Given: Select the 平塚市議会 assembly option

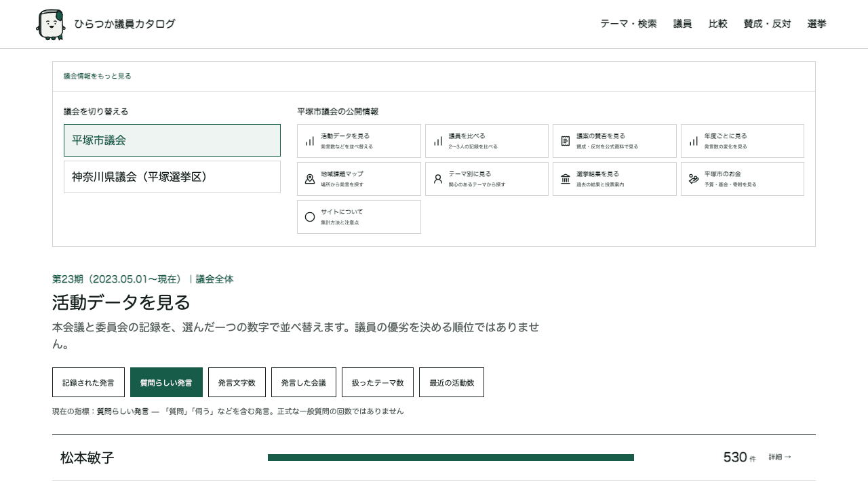Looking at the screenshot, I should 172,140.
